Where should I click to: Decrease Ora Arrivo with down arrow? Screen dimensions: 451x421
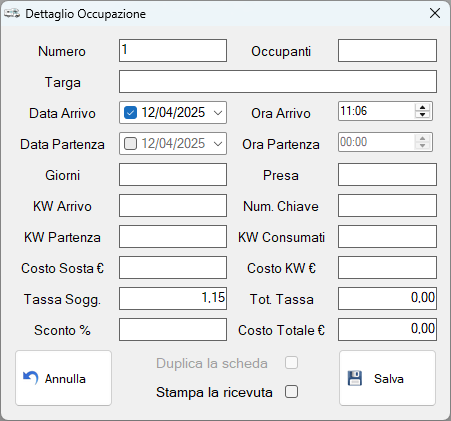pos(423,115)
